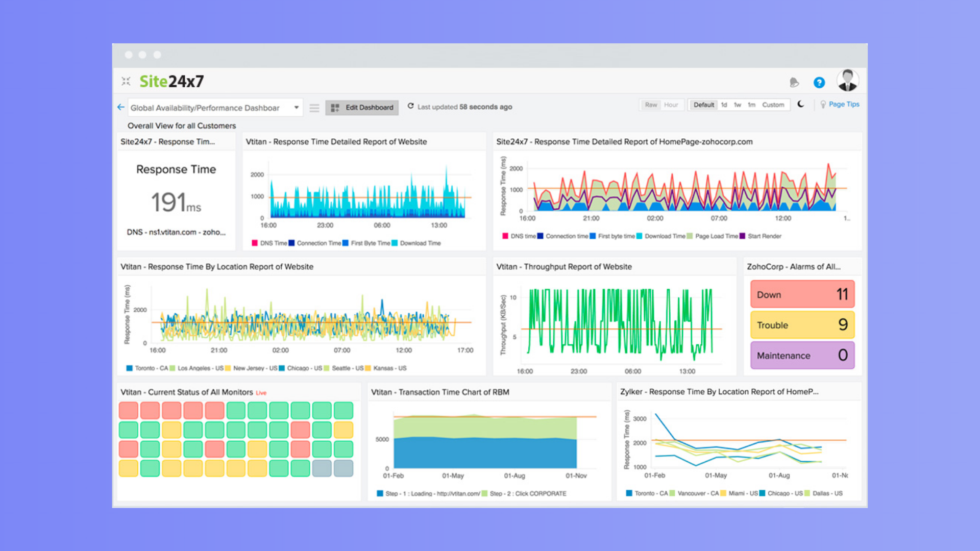The height and width of the screenshot is (551, 980).
Task: Click Vtitan Transaction Time Chart of RBM title
Action: [x=440, y=392]
